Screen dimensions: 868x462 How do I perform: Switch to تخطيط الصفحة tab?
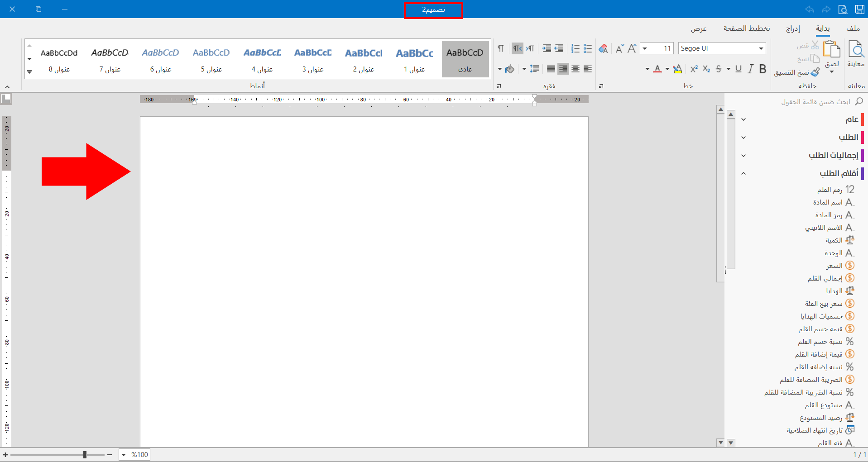[x=747, y=29]
